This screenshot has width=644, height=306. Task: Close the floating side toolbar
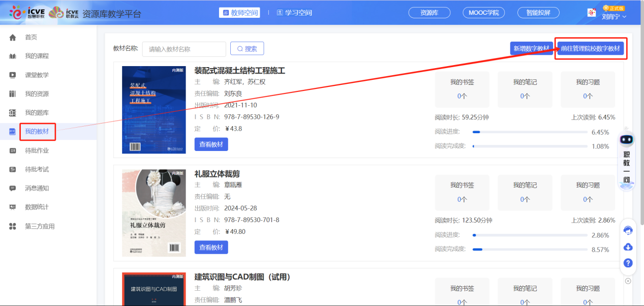coord(628,281)
